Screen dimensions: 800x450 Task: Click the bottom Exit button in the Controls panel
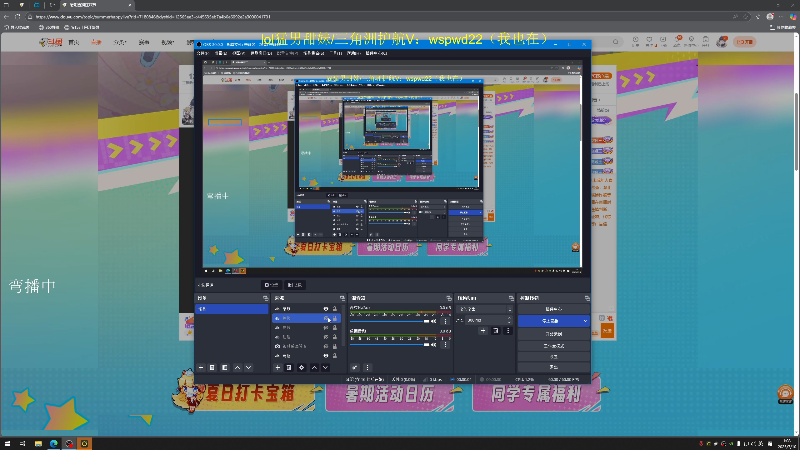[x=554, y=367]
